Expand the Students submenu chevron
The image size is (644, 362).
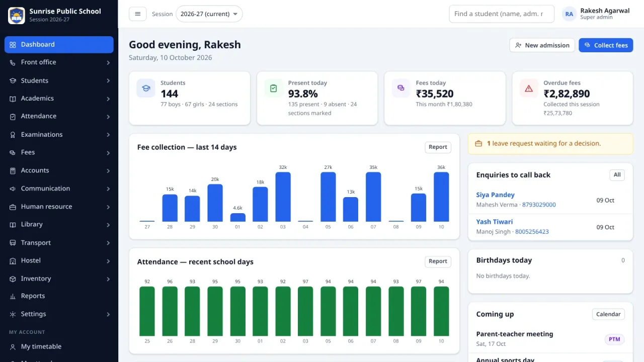[x=108, y=80]
